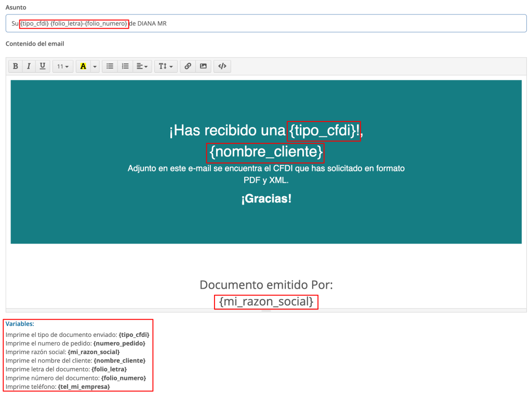
Task: Open the font size 11 dropdown
Action: (x=63, y=66)
